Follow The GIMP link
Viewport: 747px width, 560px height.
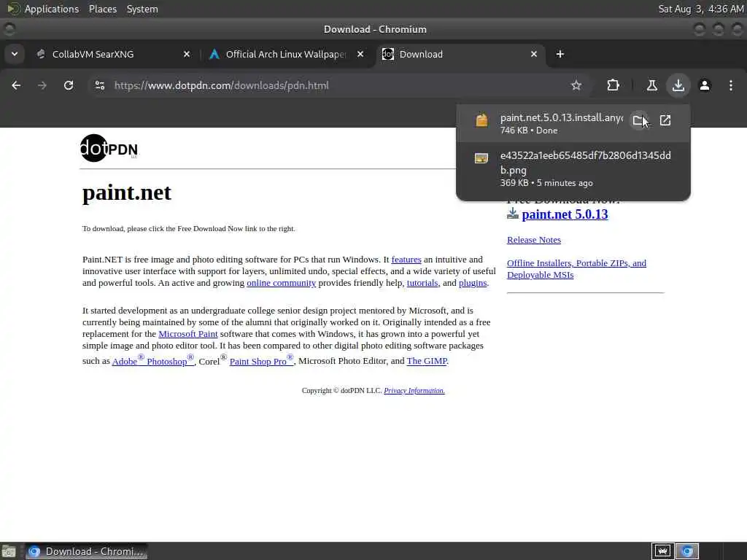click(427, 361)
